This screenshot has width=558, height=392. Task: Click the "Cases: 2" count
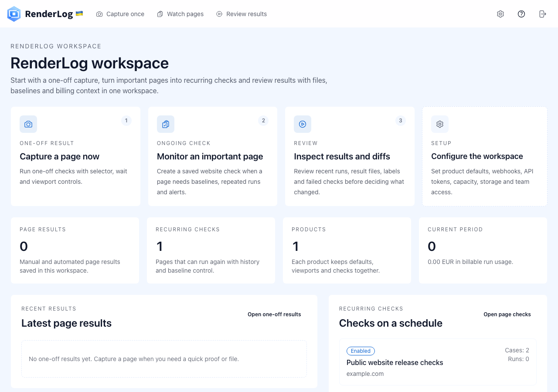pos(517,350)
